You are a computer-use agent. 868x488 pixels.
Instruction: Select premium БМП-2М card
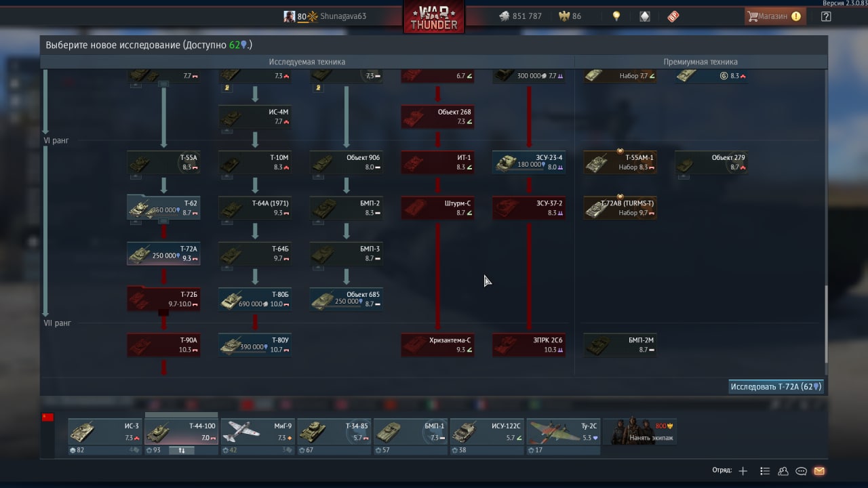point(620,345)
